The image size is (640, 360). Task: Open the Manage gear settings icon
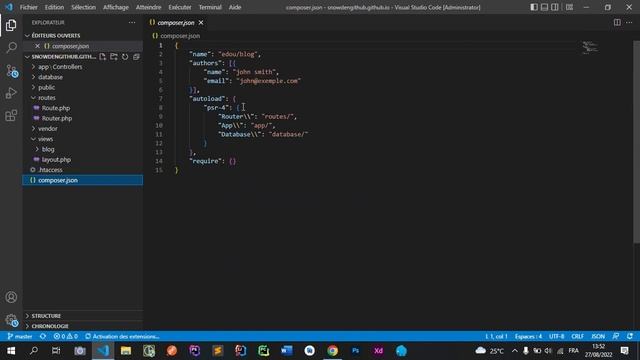[11, 320]
